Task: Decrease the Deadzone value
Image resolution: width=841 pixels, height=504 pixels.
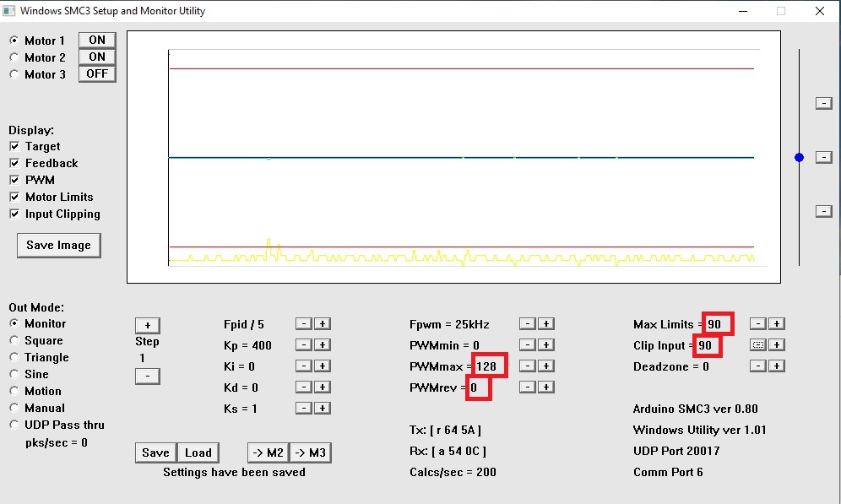Action: tap(758, 366)
